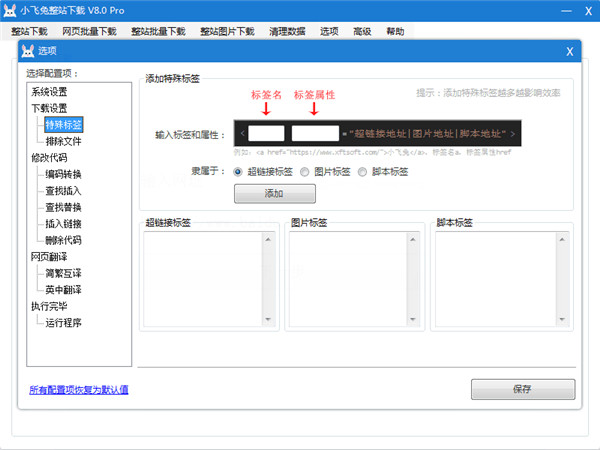
Task: Select the 查找插入 tree item
Action: tap(64, 191)
